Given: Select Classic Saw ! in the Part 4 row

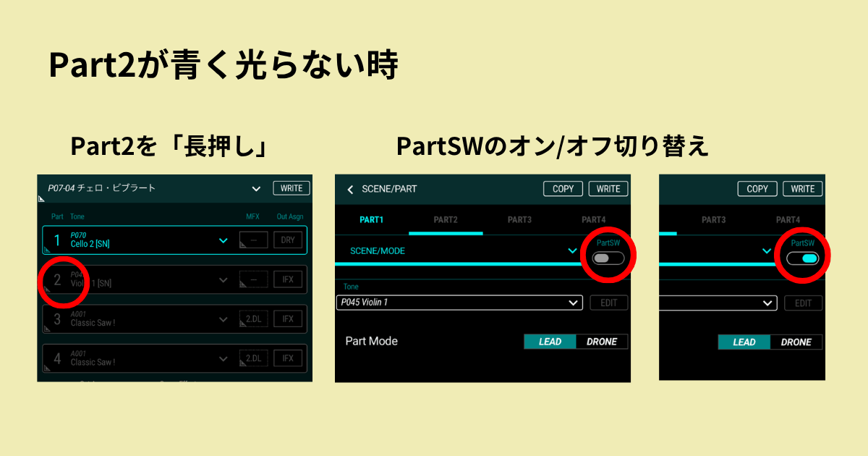Looking at the screenshot, I should click(x=93, y=362).
